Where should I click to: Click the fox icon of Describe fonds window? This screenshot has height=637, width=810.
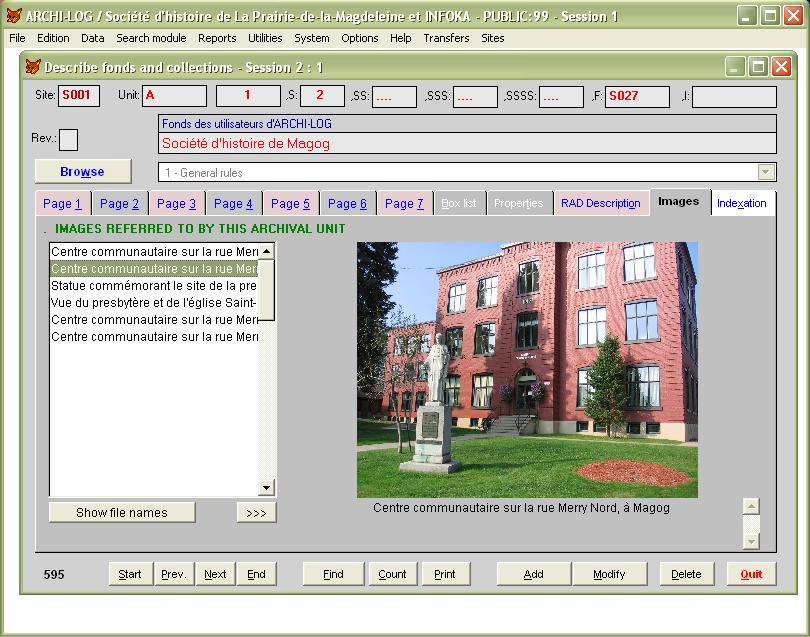point(32,67)
